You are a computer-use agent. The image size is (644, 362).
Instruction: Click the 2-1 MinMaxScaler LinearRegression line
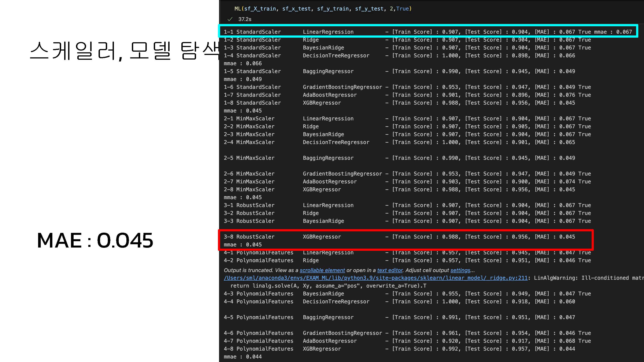tap(407, 118)
